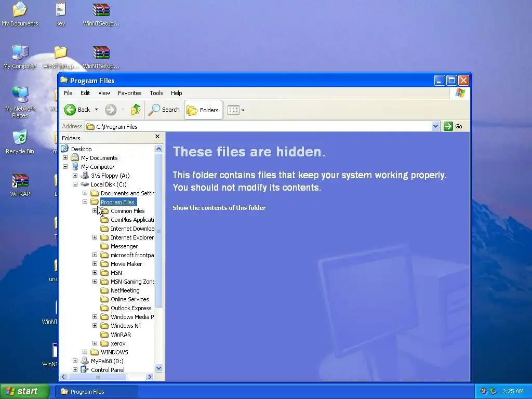
Task: Select My Computer desktop icon
Action: coord(20,57)
